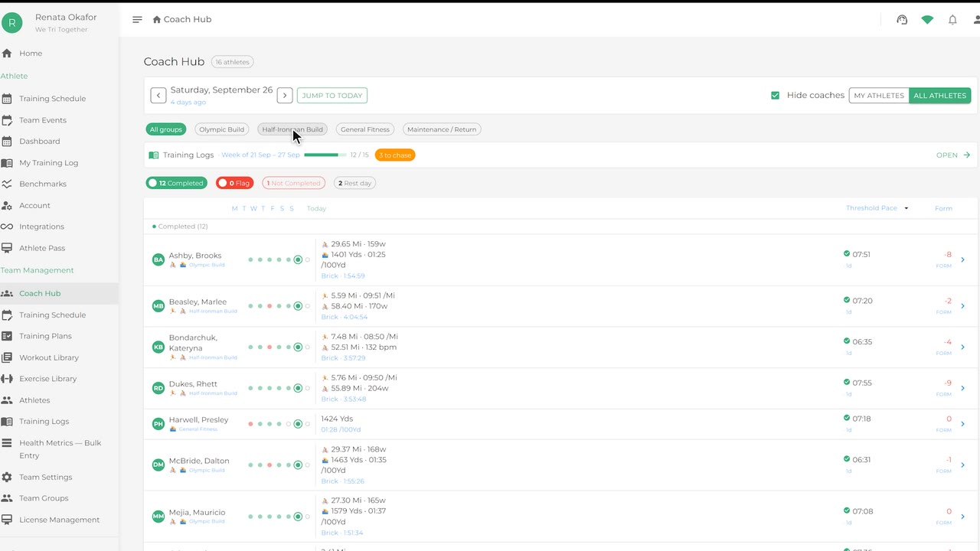This screenshot has width=980, height=551.
Task: Click the Training Logs book icon in panel
Action: 154,155
